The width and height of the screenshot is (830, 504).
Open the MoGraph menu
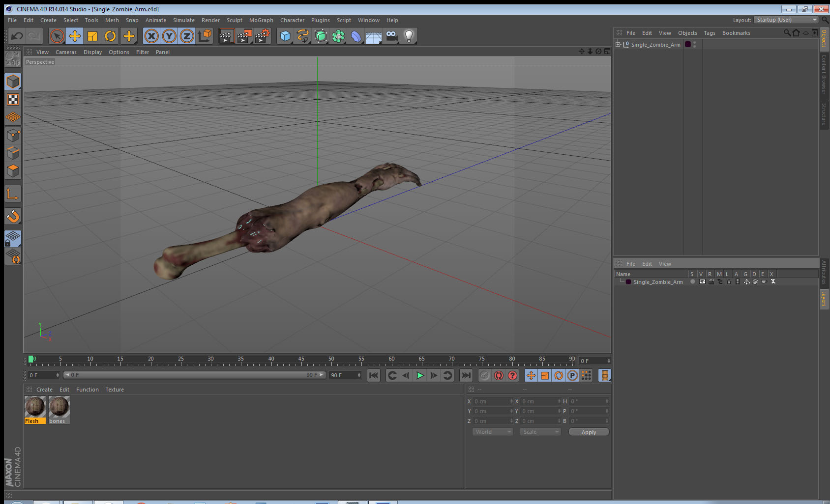click(x=261, y=20)
